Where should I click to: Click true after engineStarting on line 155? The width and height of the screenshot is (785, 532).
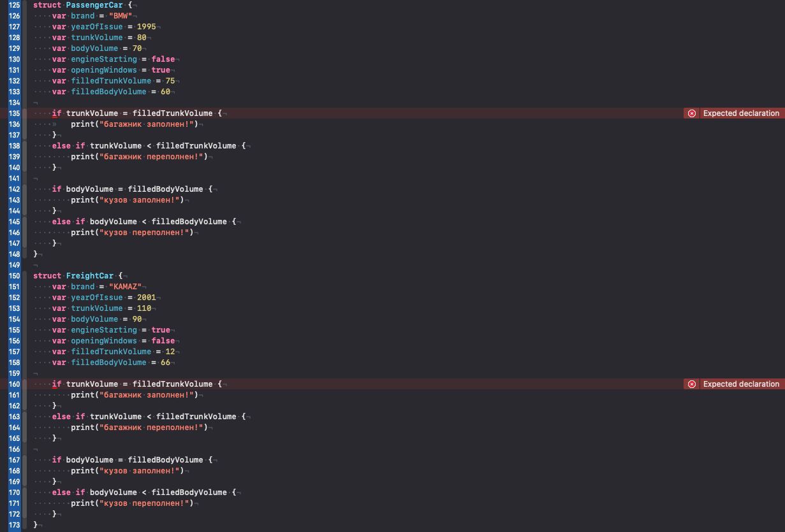click(161, 330)
